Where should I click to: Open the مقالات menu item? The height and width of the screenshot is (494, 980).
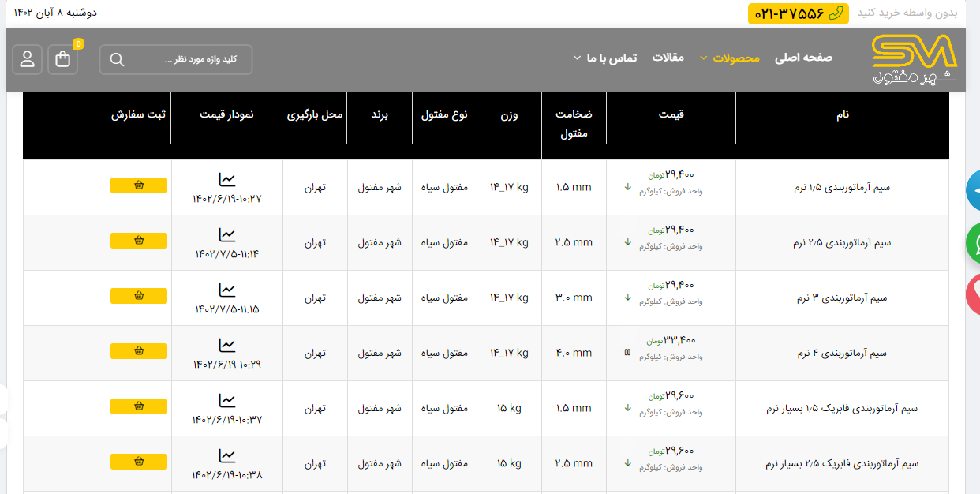668,58
